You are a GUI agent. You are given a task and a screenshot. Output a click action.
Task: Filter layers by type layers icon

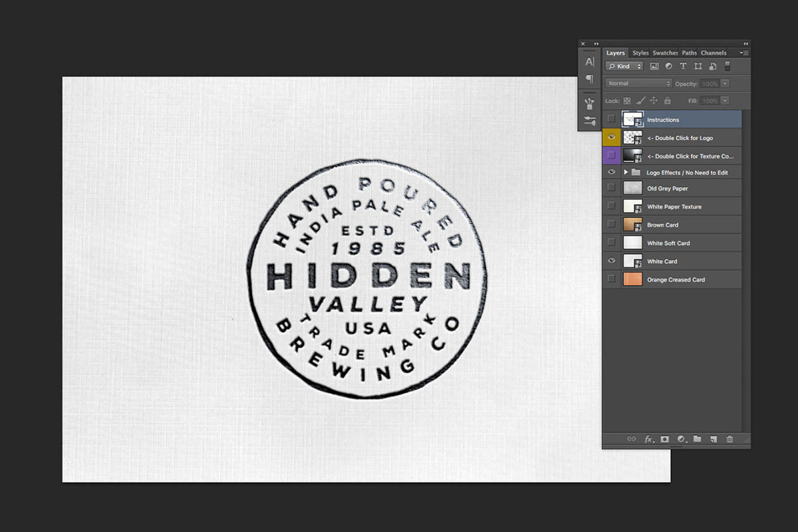tap(683, 66)
